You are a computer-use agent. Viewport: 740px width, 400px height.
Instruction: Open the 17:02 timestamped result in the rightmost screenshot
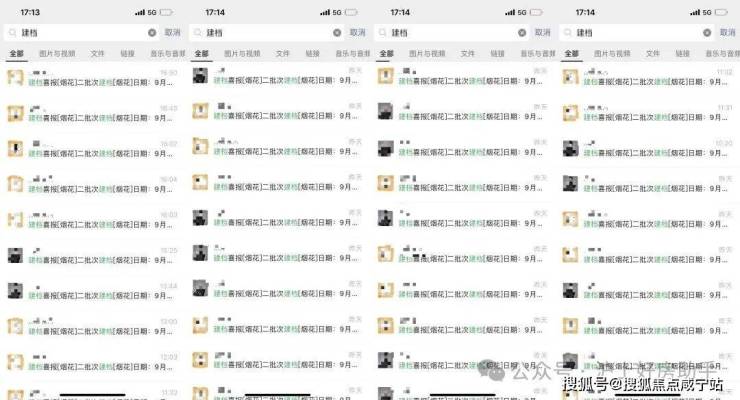pyautogui.click(x=648, y=78)
